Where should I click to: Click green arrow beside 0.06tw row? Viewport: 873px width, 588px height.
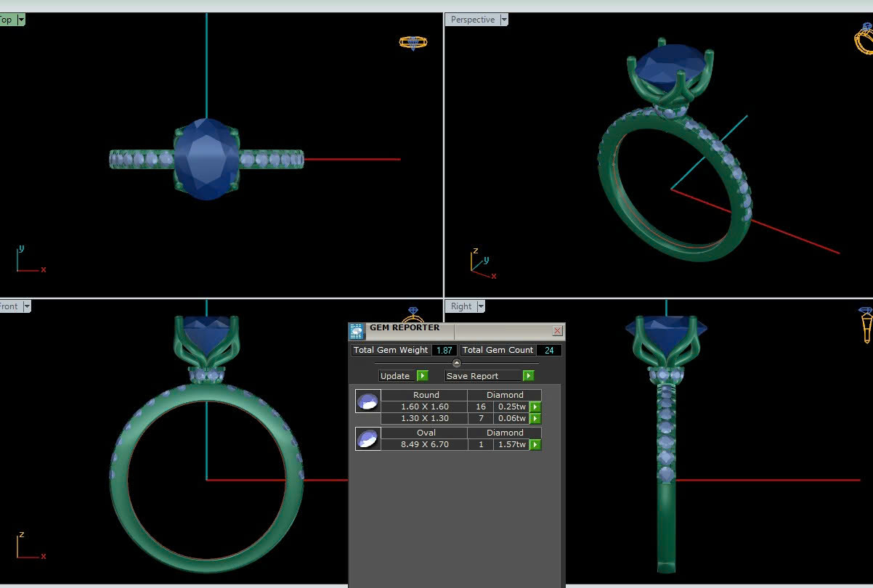pyautogui.click(x=535, y=419)
